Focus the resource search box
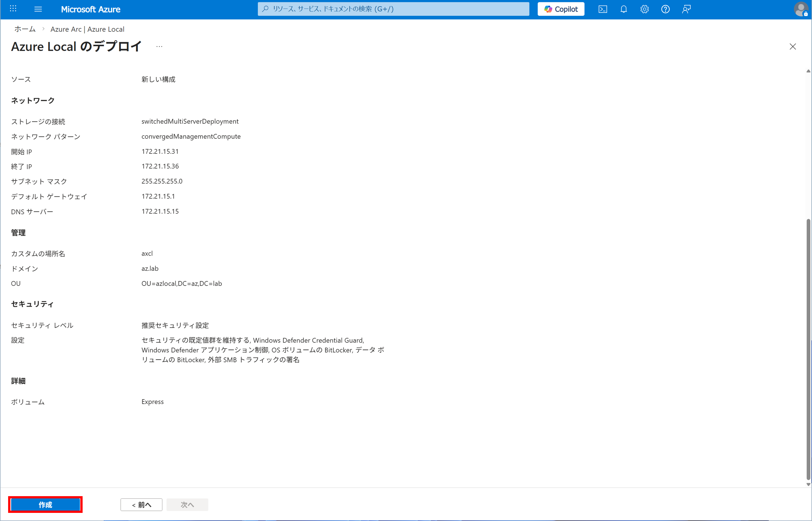The height and width of the screenshot is (521, 812). tap(394, 9)
